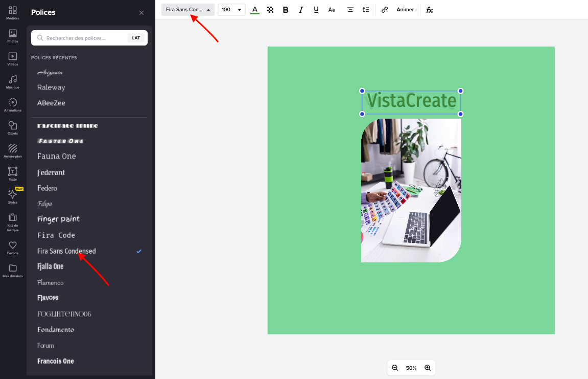Image resolution: width=588 pixels, height=379 pixels.
Task: Select the Francois One font
Action: point(56,361)
